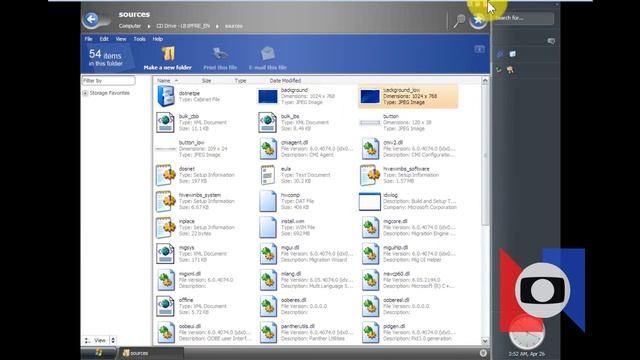Open the Tools menu
This screenshot has width=640, height=360.
click(139, 39)
